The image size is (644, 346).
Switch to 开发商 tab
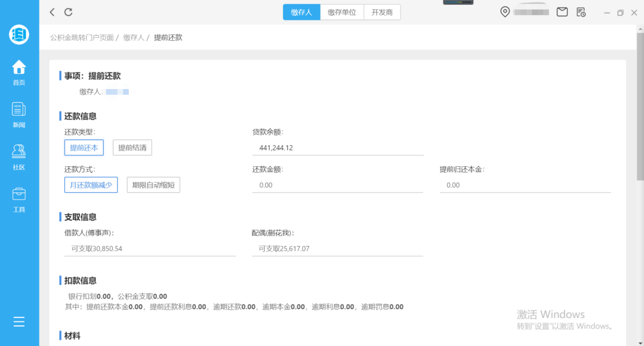(382, 12)
